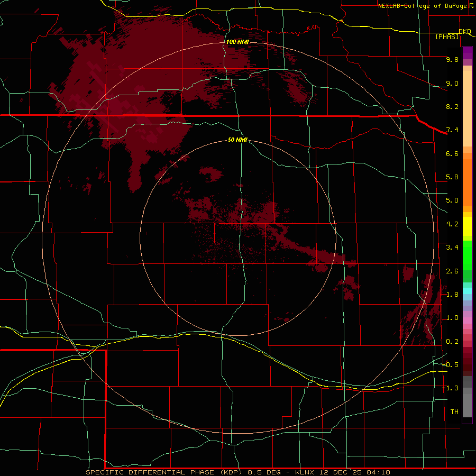Click the [PHAS] units label
This screenshot has height=476, width=476.
pos(447,36)
